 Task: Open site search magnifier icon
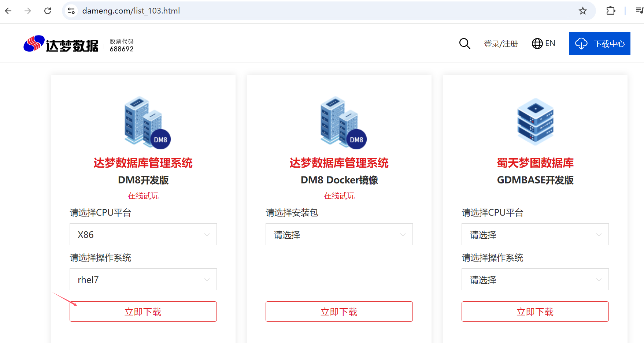[465, 44]
